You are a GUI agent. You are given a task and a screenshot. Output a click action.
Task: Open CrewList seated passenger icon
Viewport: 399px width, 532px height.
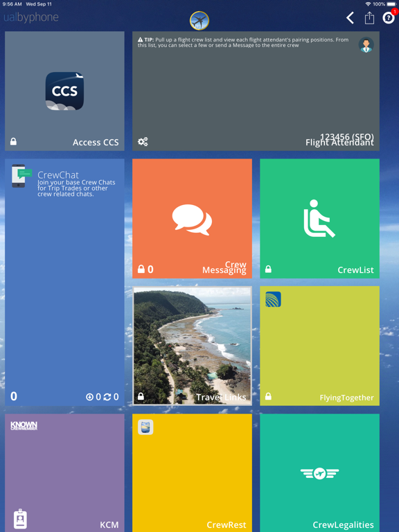319,218
